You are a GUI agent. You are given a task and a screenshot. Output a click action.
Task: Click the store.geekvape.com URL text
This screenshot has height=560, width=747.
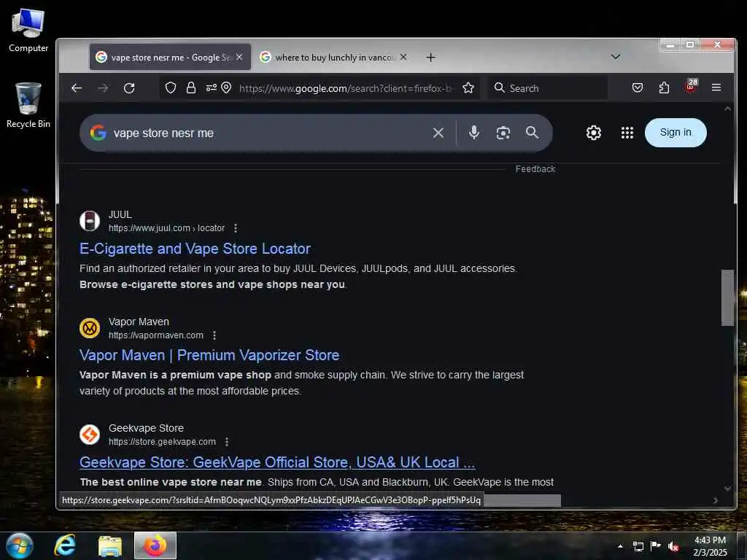162,442
